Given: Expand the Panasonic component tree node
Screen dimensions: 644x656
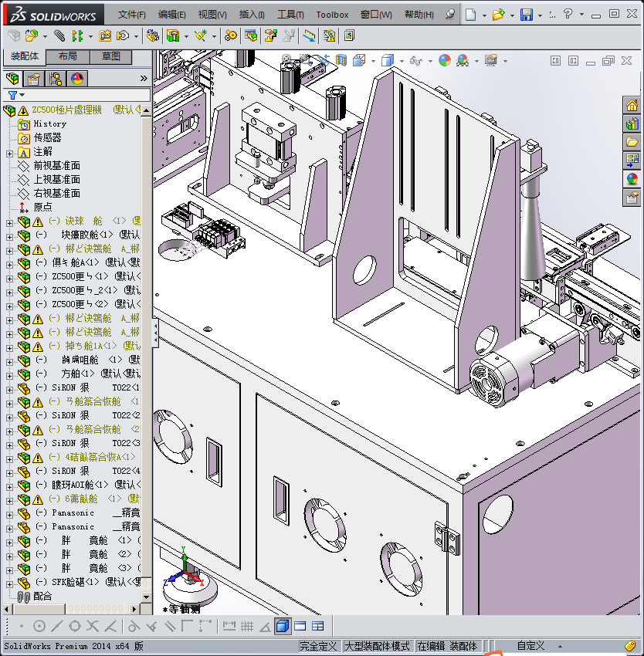Looking at the screenshot, I should (9, 513).
